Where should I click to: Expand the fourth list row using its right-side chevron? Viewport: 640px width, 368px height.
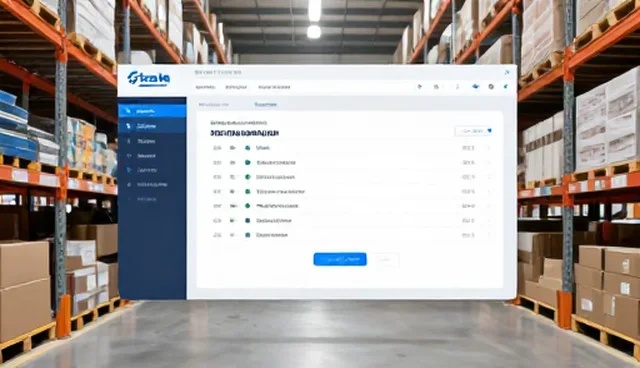[488, 192]
